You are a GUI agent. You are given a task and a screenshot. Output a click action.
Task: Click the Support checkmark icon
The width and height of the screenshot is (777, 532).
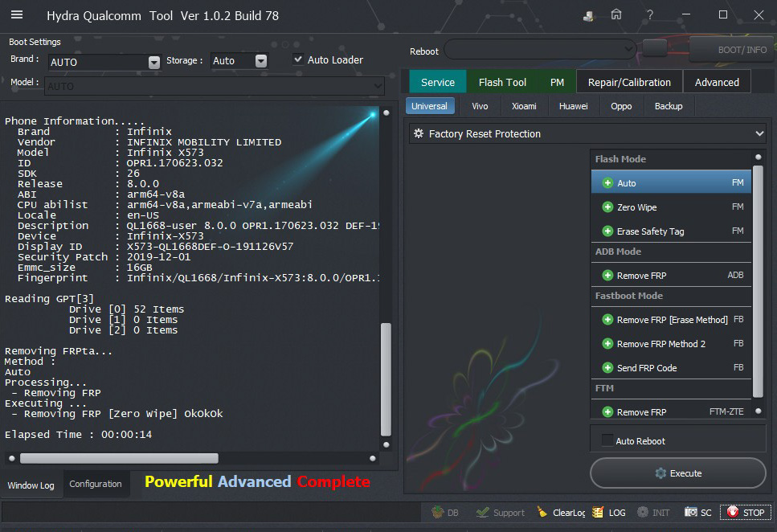tap(482, 512)
